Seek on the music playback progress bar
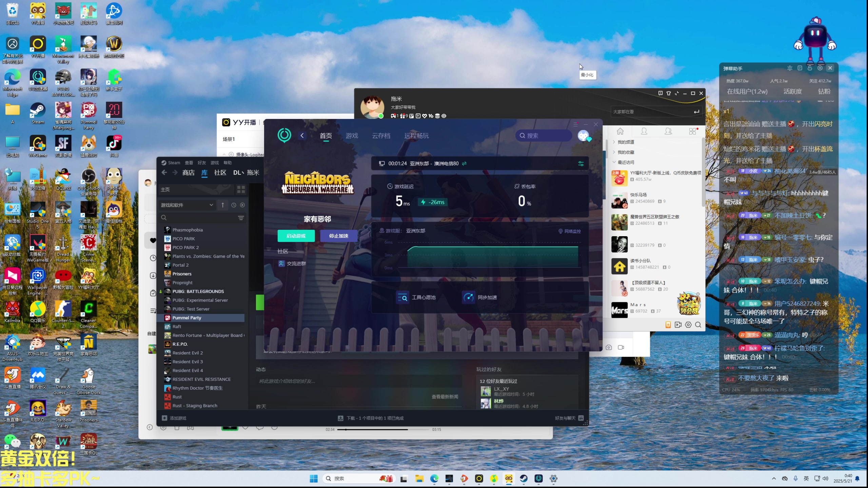Viewport: 868px width, 488px height. pos(383,429)
